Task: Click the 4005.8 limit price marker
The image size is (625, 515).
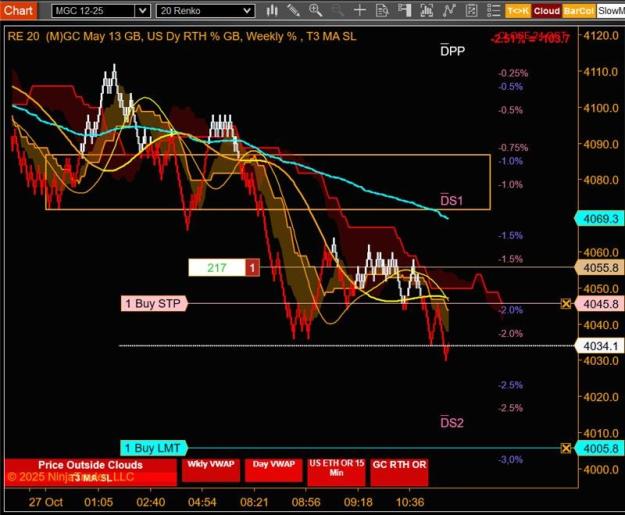Action: [x=599, y=448]
